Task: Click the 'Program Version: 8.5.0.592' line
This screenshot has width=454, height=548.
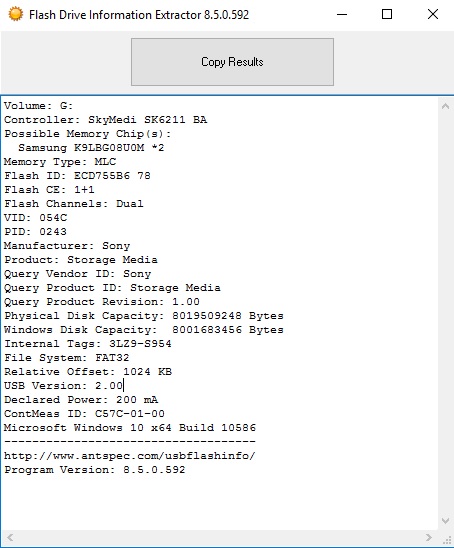Action: pyautogui.click(x=94, y=469)
